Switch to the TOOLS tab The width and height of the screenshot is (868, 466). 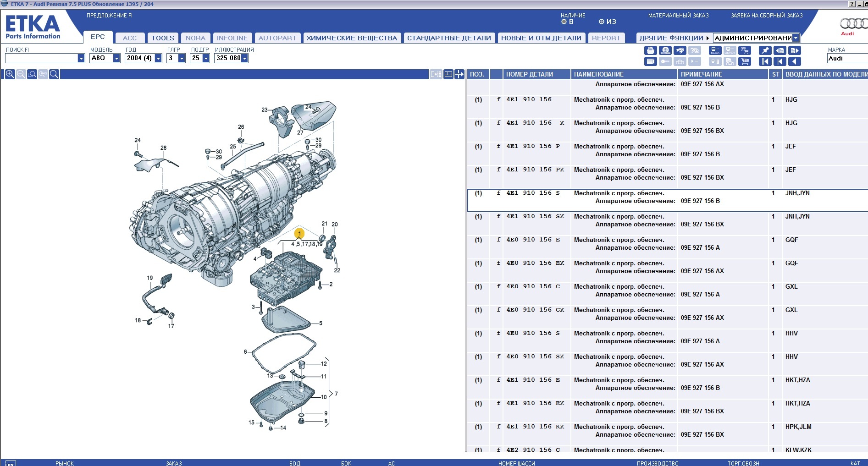[x=163, y=38]
